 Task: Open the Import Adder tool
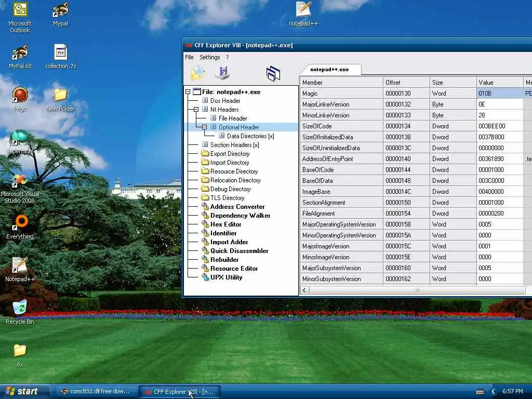tap(229, 242)
